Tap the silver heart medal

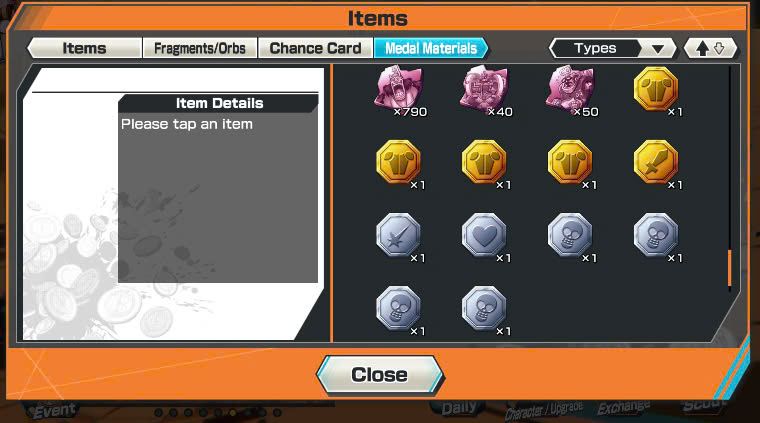tap(484, 235)
